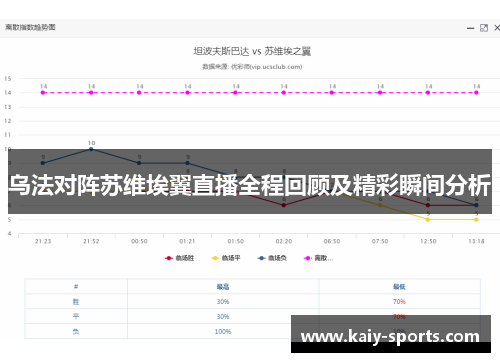The width and height of the screenshot is (500, 362).
Task: Minimize the discrete index trend chart window
Action: (470, 28)
